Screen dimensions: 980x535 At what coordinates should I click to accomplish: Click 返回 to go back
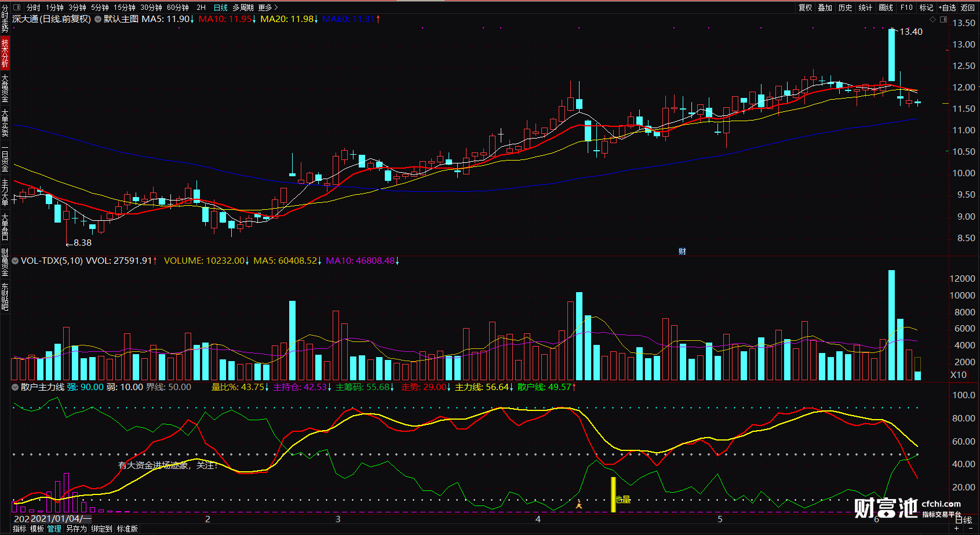[968, 8]
